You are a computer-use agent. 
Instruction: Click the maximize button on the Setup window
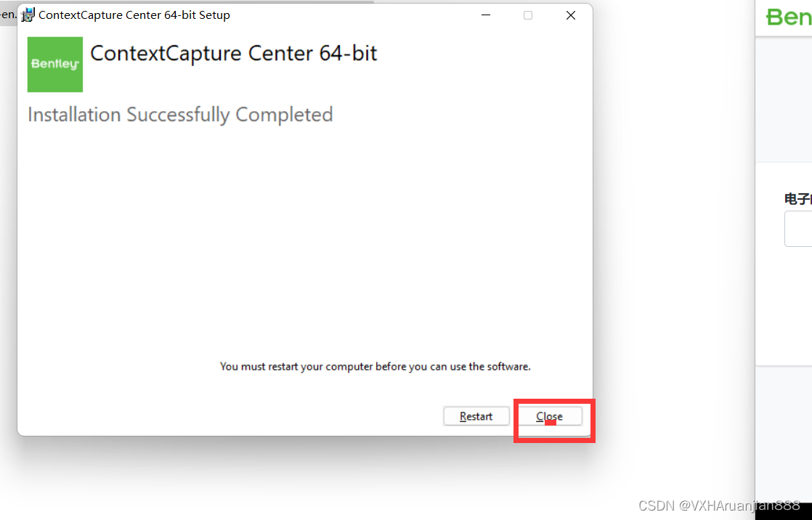tap(528, 15)
